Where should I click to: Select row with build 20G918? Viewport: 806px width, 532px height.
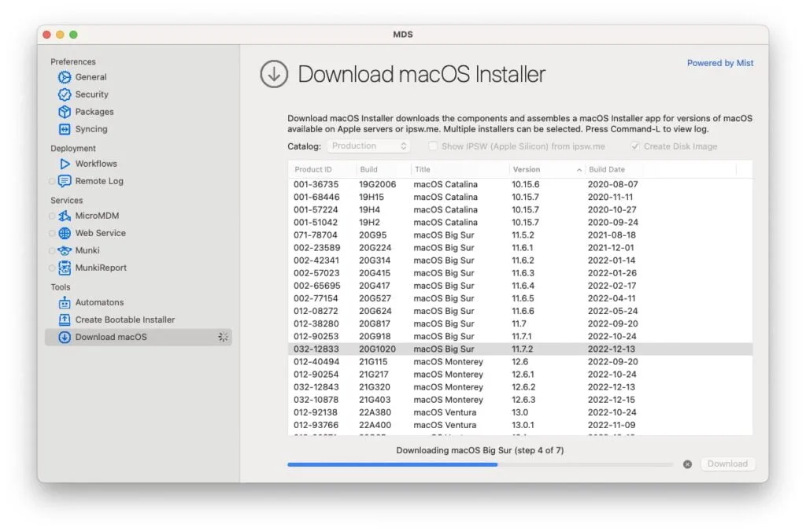point(520,336)
